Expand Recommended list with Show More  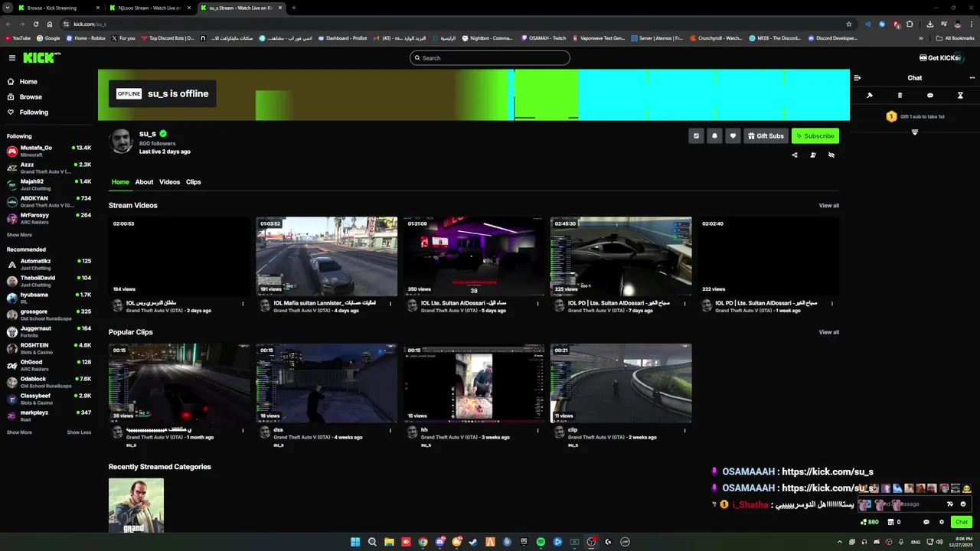(19, 432)
